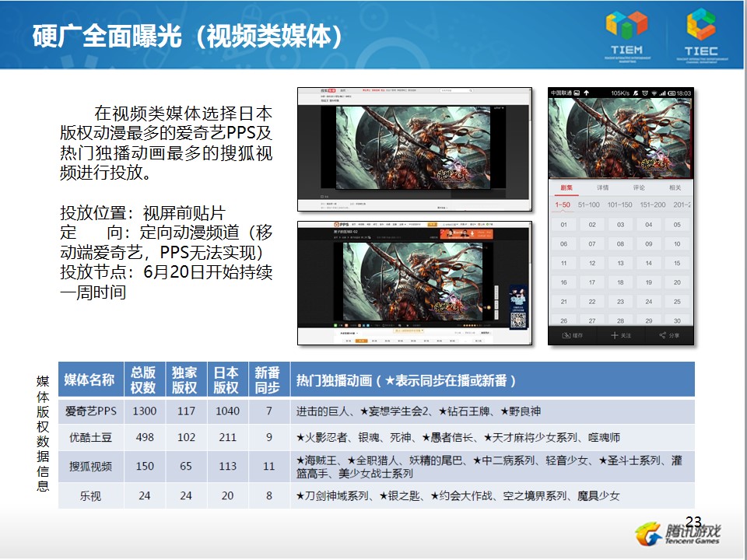
Task: Click the 搜狐视频 row name cell
Action: coord(90,466)
